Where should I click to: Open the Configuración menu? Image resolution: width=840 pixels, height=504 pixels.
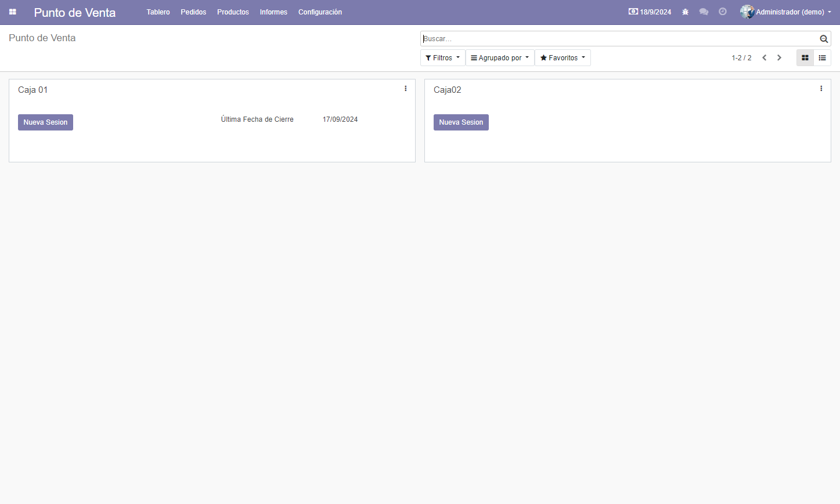point(320,12)
